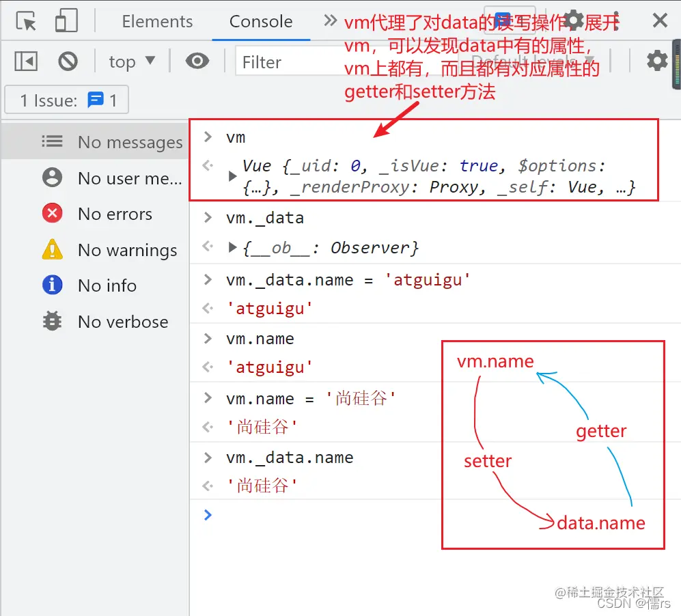The image size is (681, 616).
Task: Show more DevTools tabs chevron
Action: click(x=331, y=20)
